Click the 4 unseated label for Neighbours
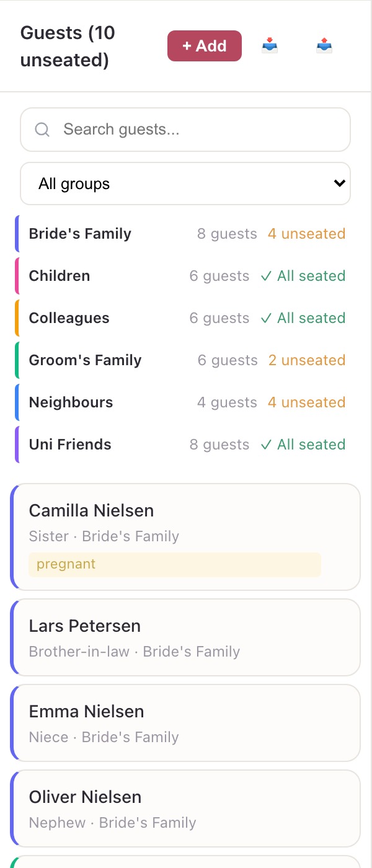The image size is (372, 868). pos(306,402)
